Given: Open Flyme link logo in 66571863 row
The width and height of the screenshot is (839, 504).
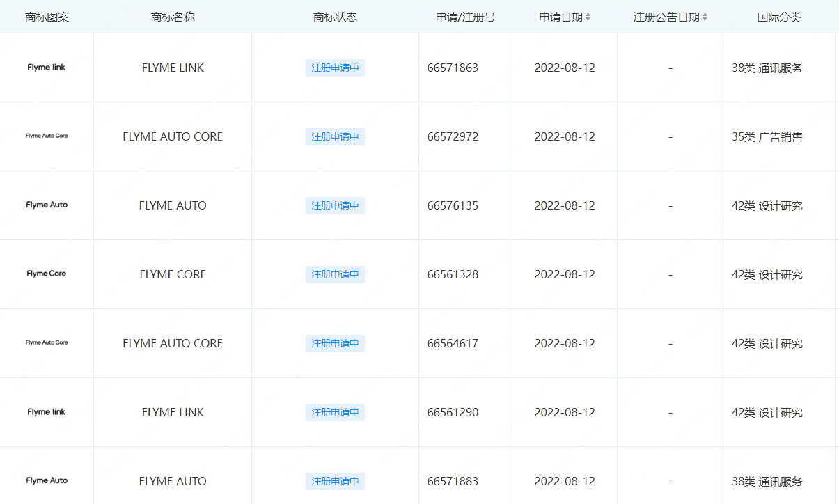Looking at the screenshot, I should tap(47, 68).
